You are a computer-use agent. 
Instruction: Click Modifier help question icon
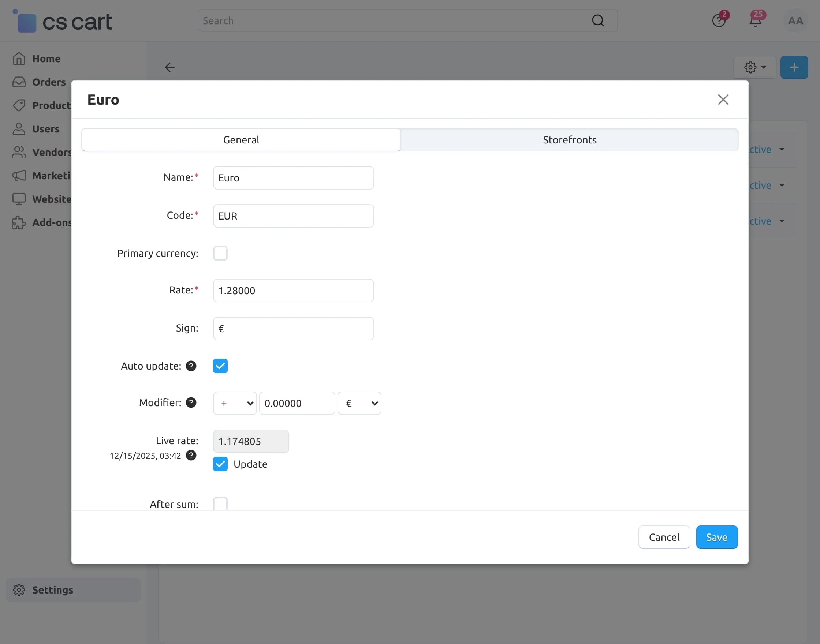point(191,402)
